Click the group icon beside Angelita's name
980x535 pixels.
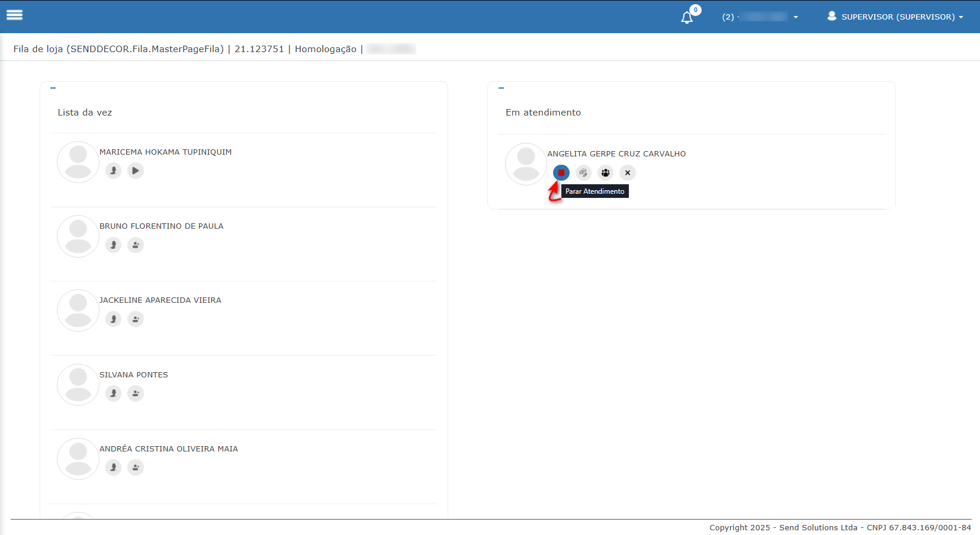(x=605, y=172)
